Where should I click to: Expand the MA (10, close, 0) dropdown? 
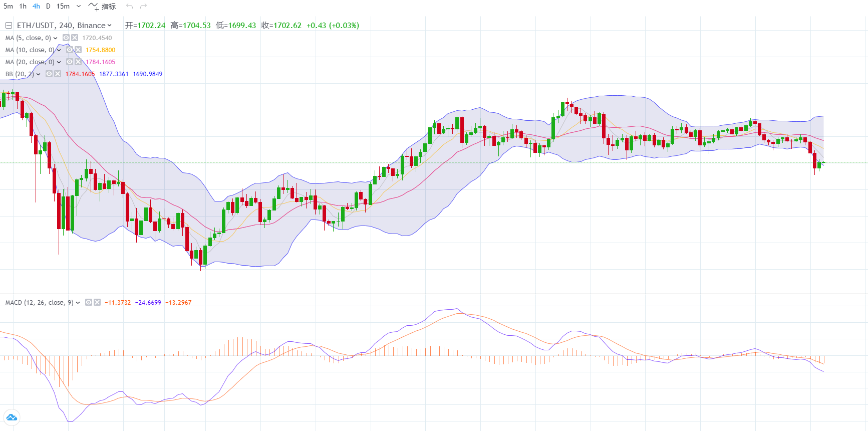(59, 50)
